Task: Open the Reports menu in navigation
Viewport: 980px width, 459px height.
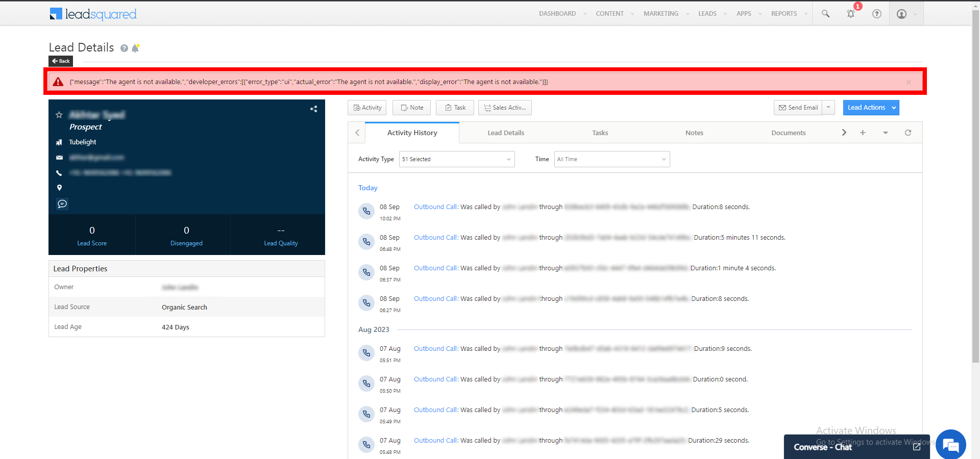Action: click(784, 14)
